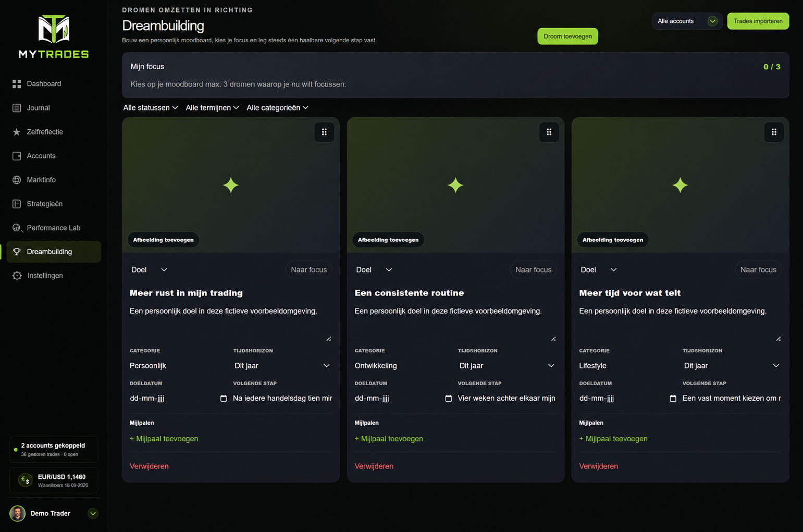This screenshot has width=803, height=532.
Task: Click drag handle on 'Een consistente routine' card
Action: [549, 132]
